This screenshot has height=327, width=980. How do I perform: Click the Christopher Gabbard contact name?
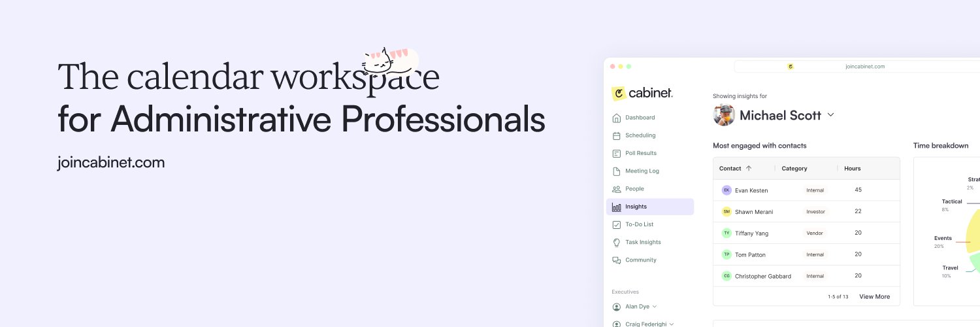click(x=763, y=276)
